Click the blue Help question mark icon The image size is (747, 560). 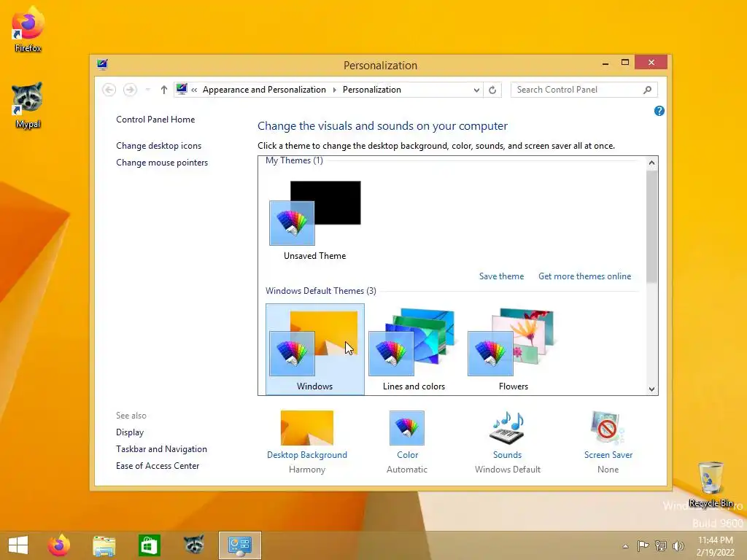pyautogui.click(x=659, y=111)
